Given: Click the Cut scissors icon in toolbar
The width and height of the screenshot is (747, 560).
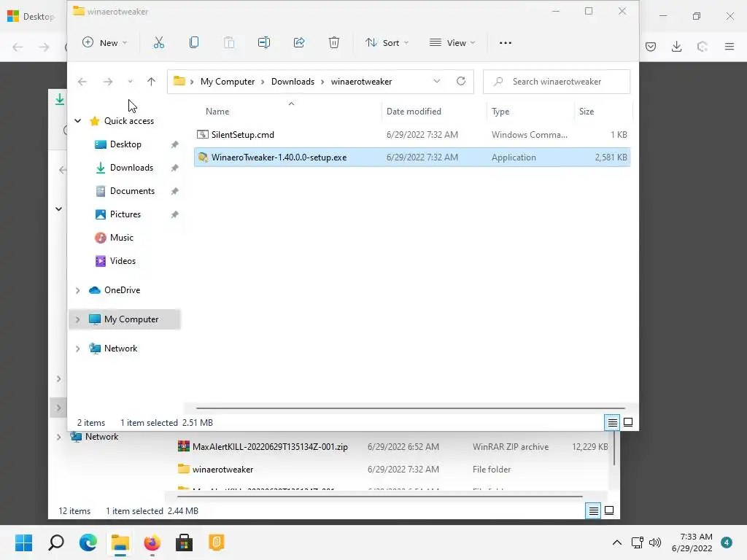Looking at the screenshot, I should [158, 43].
